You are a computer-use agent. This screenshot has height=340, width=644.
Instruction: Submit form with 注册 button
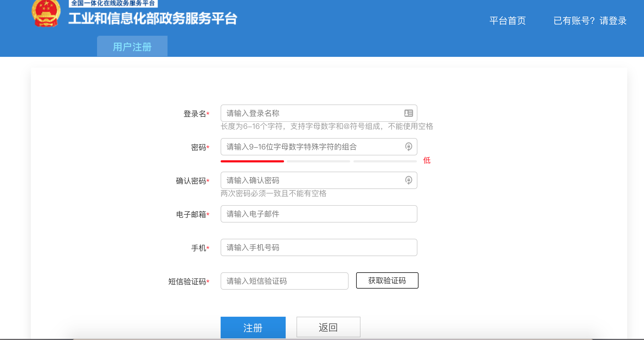point(253,328)
